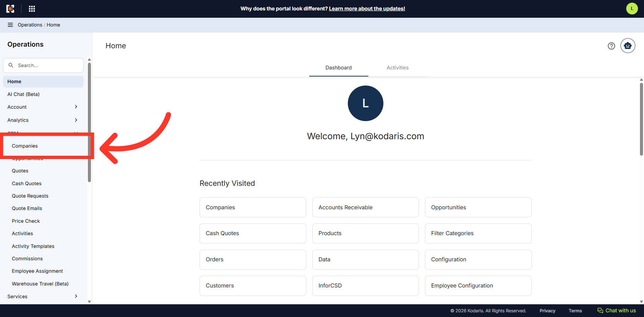Open Accounts Receivable card

tap(366, 207)
